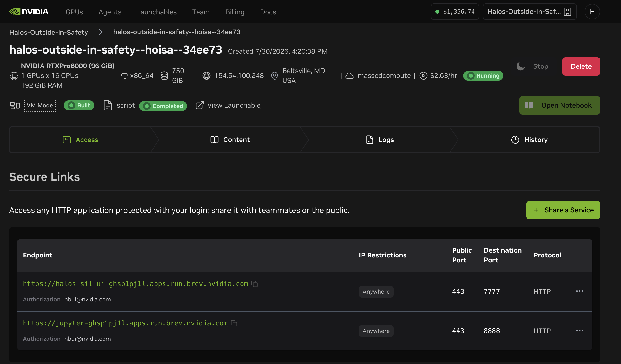Click the Completed status badge
Image resolution: width=621 pixels, height=364 pixels.
163,106
